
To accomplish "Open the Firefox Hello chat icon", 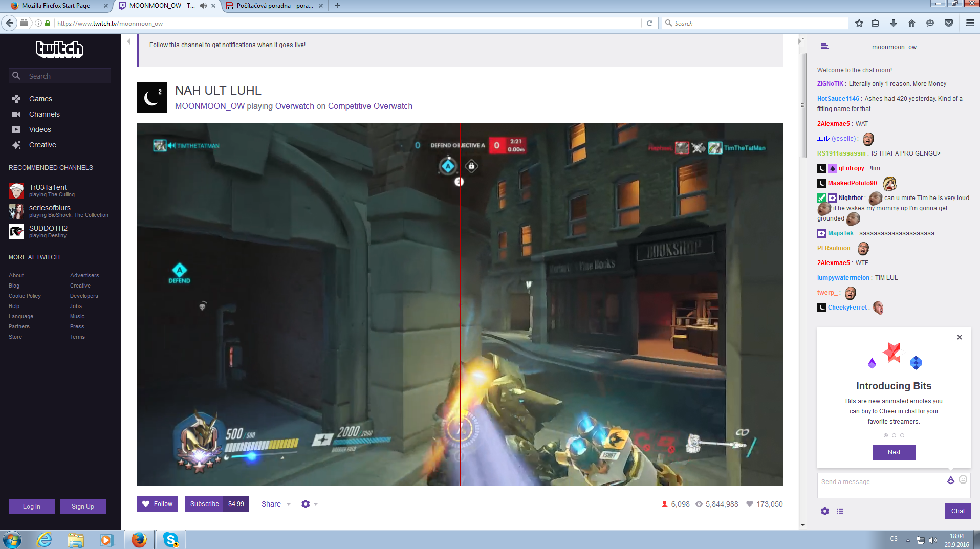I will 930,23.
